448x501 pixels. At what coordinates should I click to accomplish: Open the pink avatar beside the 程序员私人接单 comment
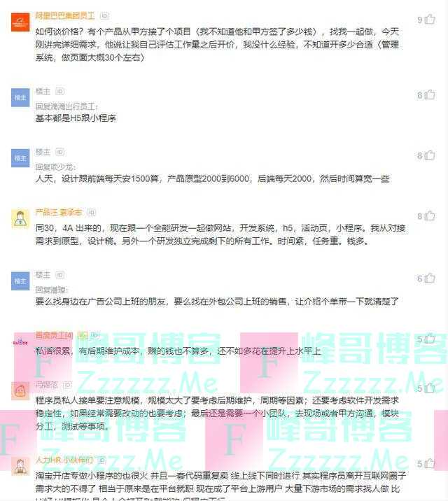tap(20, 390)
